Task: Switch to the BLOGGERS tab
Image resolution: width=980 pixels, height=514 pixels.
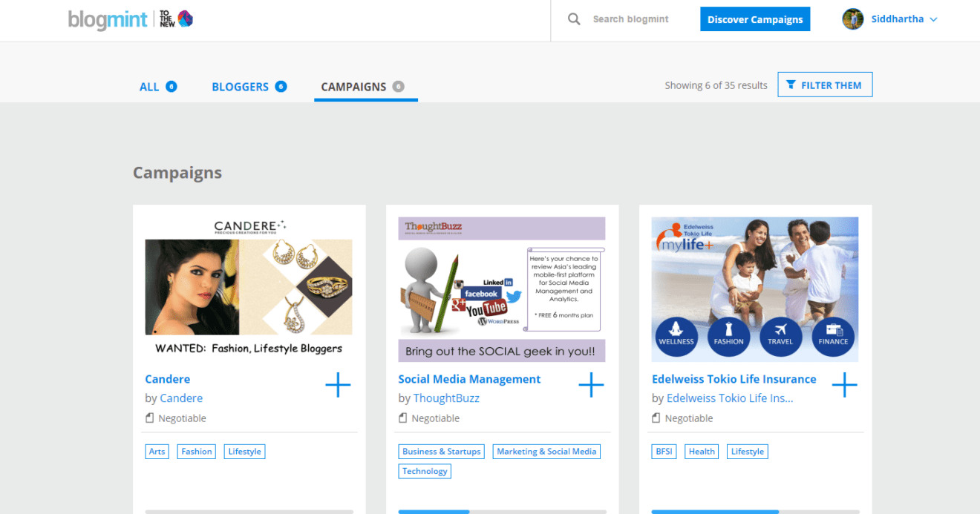Action: [x=249, y=87]
